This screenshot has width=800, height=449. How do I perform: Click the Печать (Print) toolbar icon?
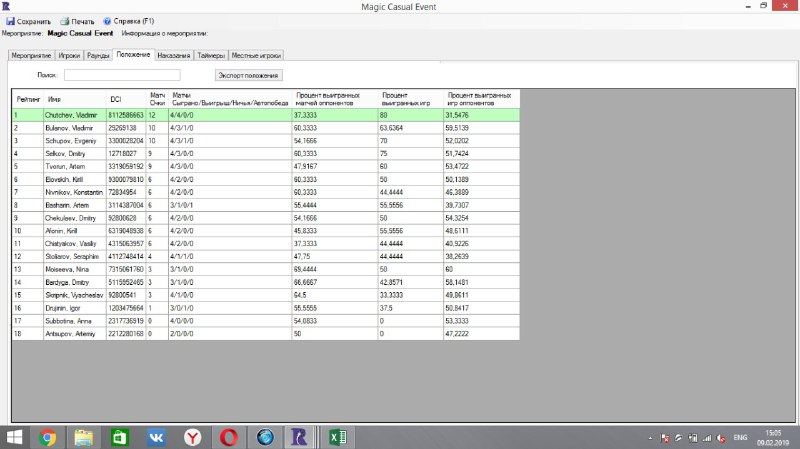pyautogui.click(x=65, y=20)
